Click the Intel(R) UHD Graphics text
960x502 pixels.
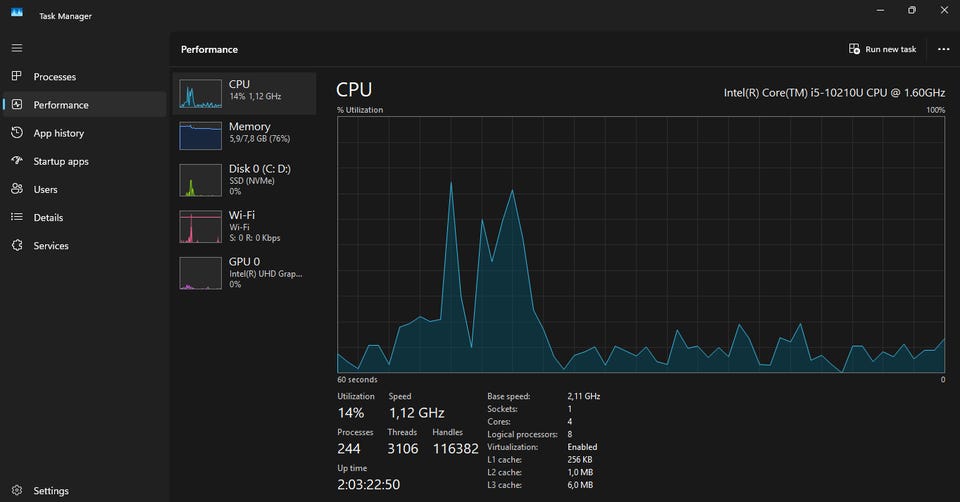[266, 274]
